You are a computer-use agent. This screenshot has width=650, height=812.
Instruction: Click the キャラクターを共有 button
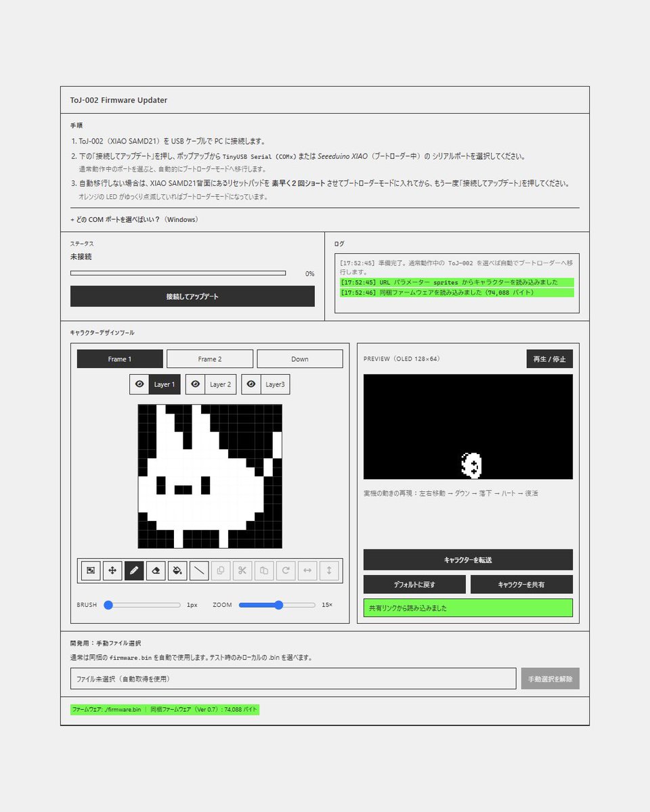click(521, 584)
